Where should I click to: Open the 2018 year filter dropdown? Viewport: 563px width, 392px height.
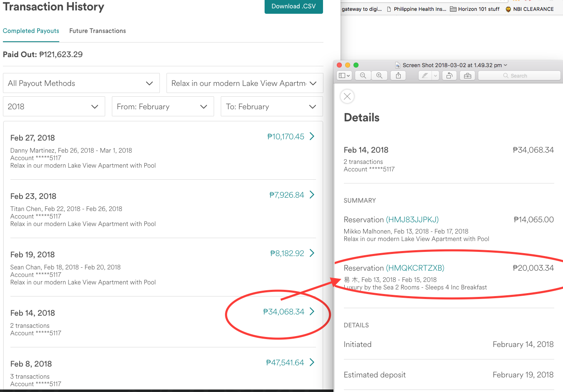pyautogui.click(x=54, y=106)
